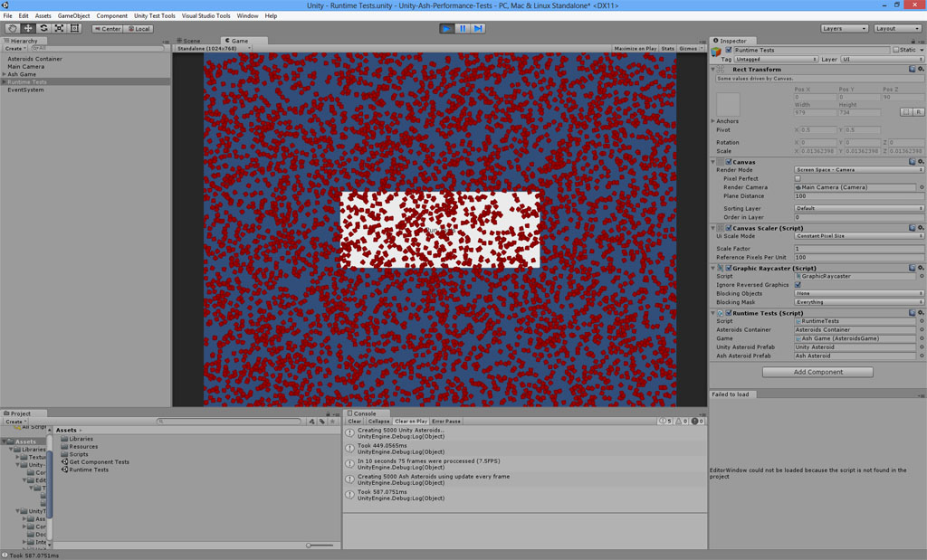Screen dimensions: 927x560
Task: Click the Play button
Action: pyautogui.click(x=446, y=28)
